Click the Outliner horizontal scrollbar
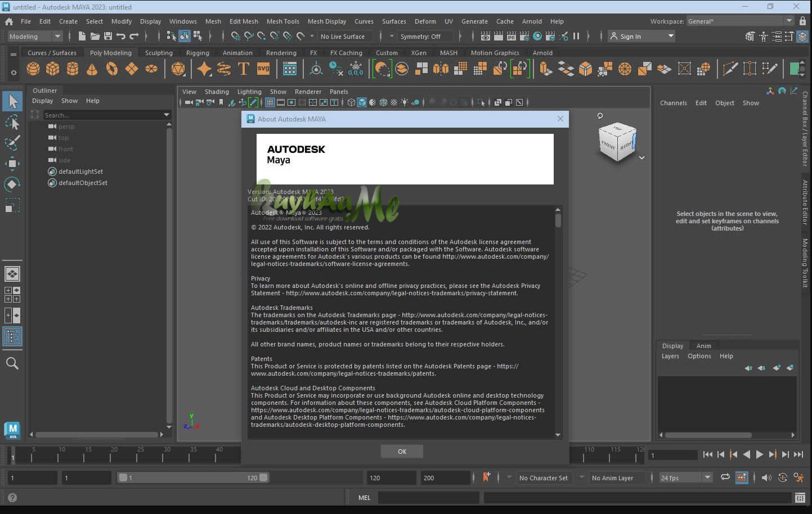This screenshot has height=514, width=812. pos(97,434)
